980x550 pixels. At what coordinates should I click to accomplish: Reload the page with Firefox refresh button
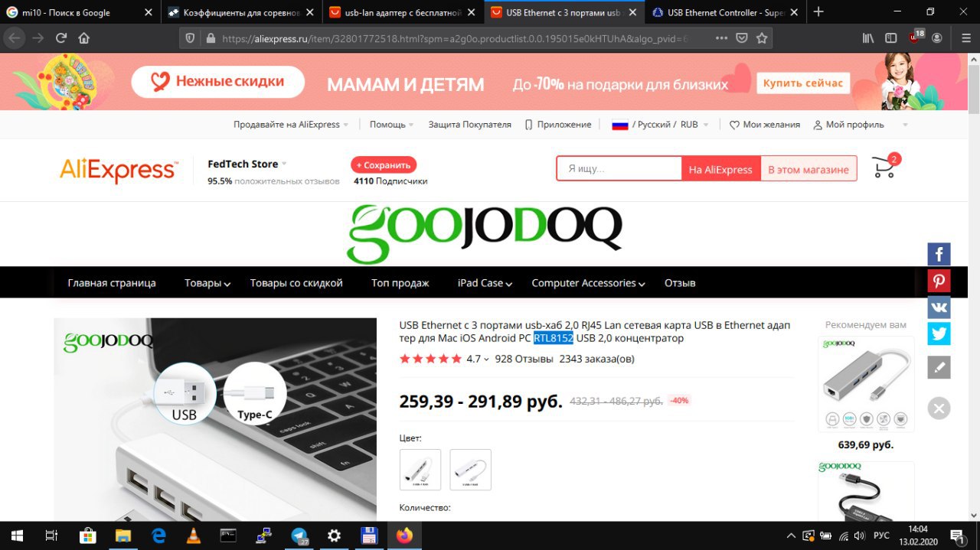coord(61,37)
